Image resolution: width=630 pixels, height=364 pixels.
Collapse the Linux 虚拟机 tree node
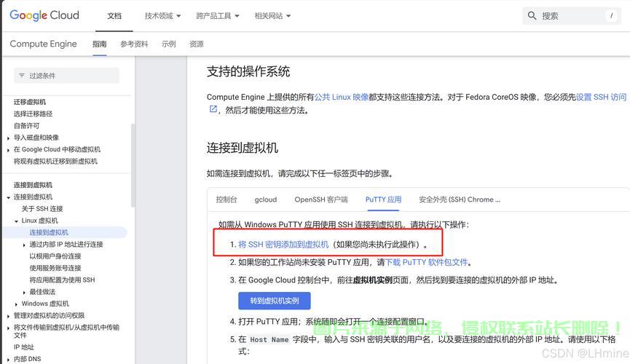coord(17,221)
